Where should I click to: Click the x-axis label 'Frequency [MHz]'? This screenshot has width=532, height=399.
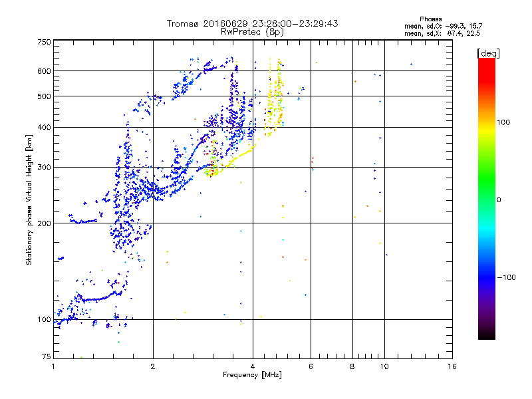tap(252, 375)
